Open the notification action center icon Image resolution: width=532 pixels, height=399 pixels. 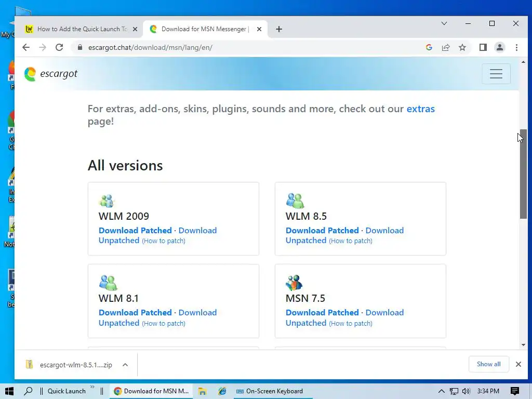[515, 391]
